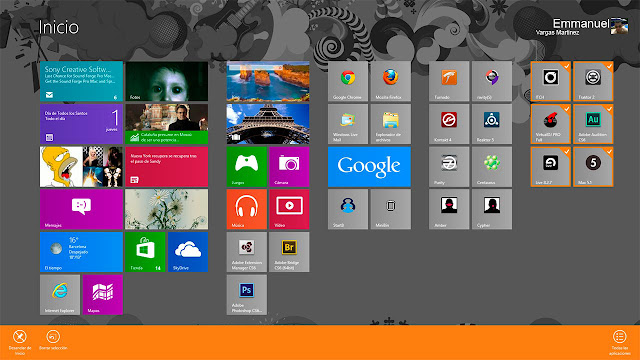Deselect the checked tile left of Traktor 2
This screenshot has height=360, width=640.
click(551, 81)
